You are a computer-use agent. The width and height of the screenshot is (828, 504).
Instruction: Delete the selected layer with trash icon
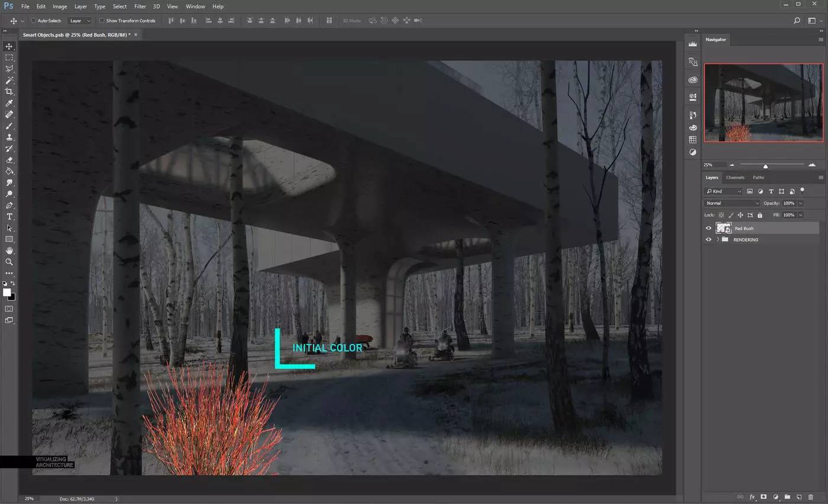(x=811, y=497)
